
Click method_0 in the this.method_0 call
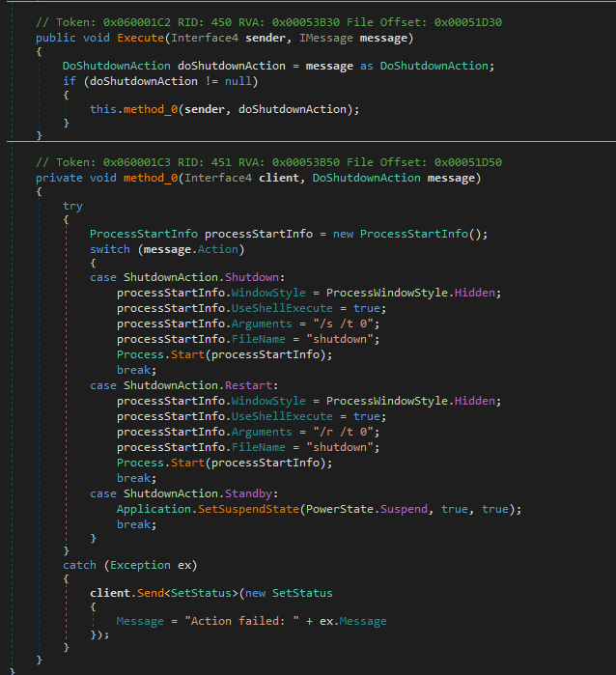pos(151,109)
